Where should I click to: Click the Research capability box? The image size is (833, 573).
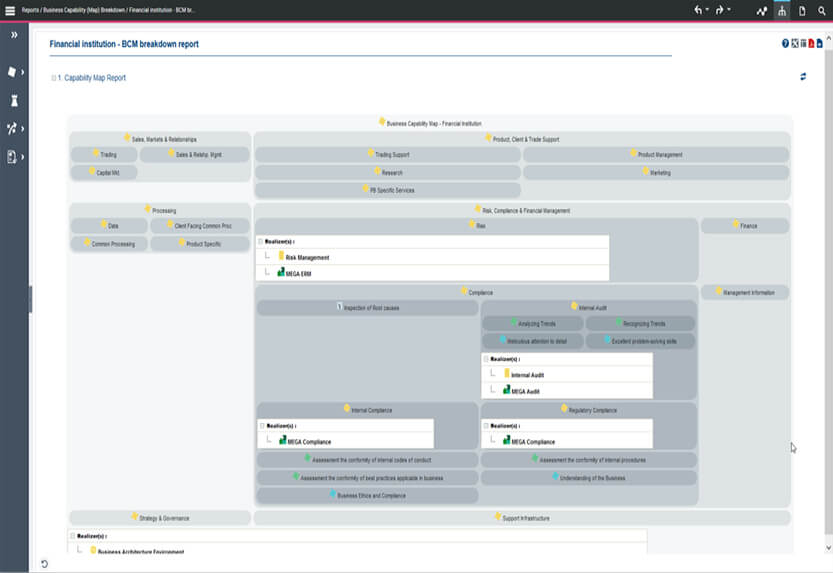[x=388, y=172]
